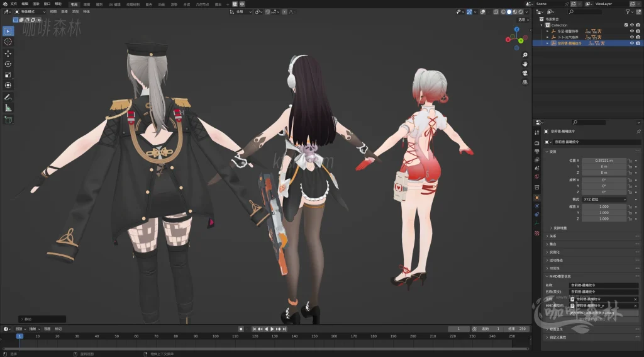Hide the selected armature in outliner
This screenshot has width=644, height=357.
coord(632,43)
